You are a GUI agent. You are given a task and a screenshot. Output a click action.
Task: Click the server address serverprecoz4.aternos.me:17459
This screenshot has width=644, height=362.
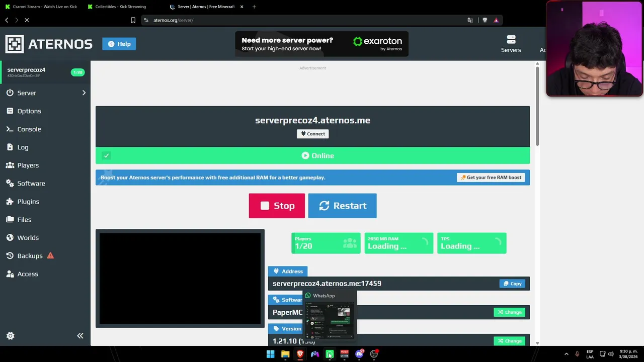point(327,284)
